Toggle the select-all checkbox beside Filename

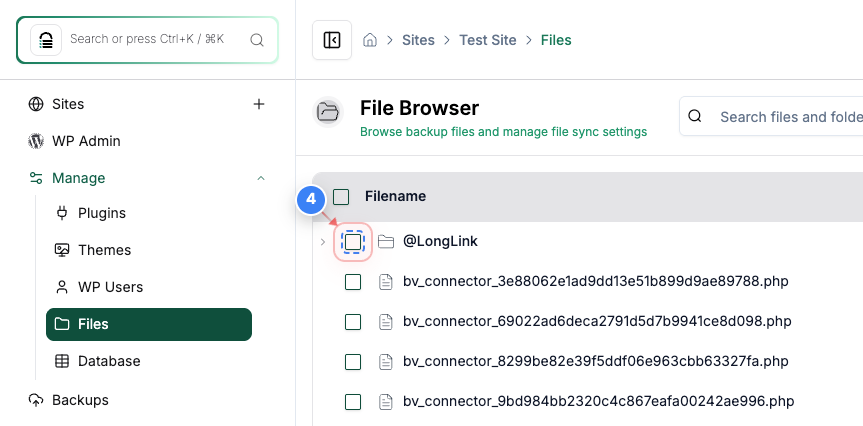pyautogui.click(x=341, y=197)
